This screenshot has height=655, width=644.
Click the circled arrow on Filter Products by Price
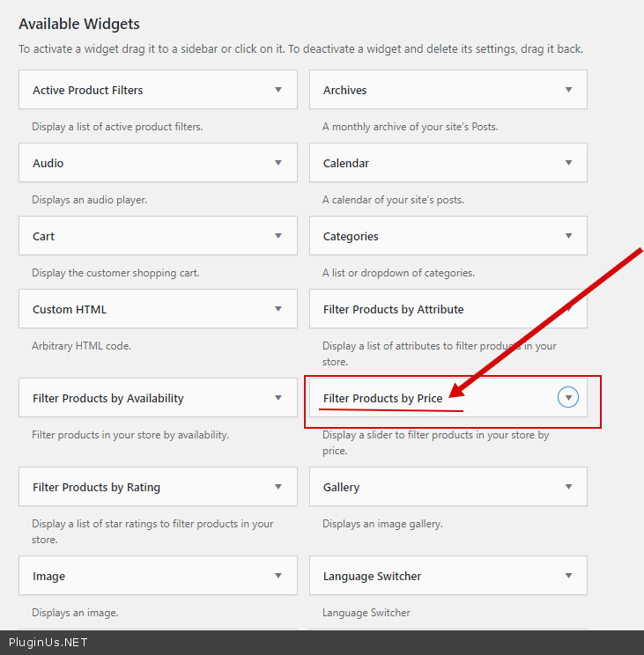(x=569, y=398)
